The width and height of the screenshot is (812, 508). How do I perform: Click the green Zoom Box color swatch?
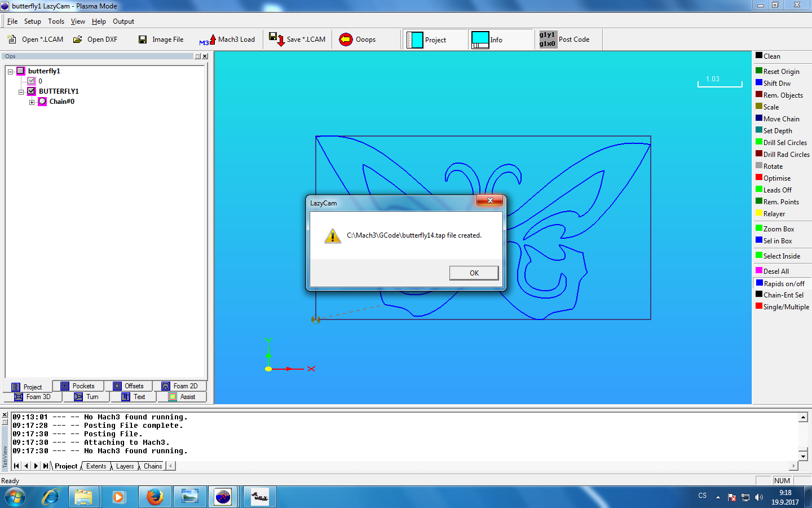pos(758,228)
